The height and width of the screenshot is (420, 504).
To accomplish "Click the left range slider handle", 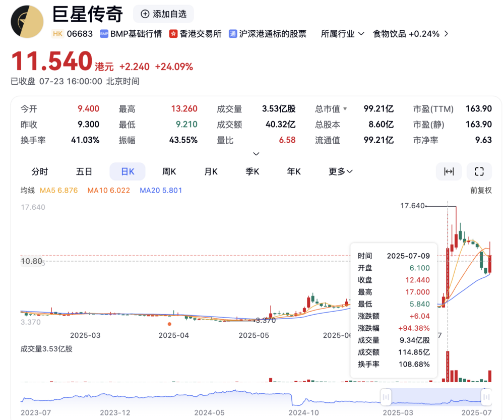I will (x=386, y=397).
